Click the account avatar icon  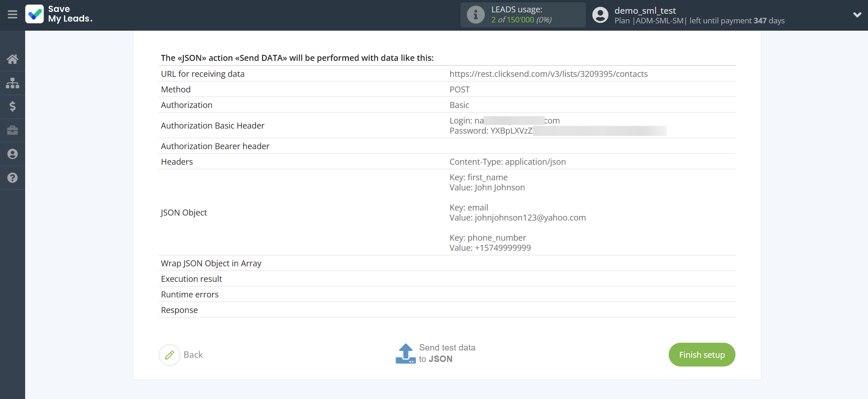click(x=600, y=15)
